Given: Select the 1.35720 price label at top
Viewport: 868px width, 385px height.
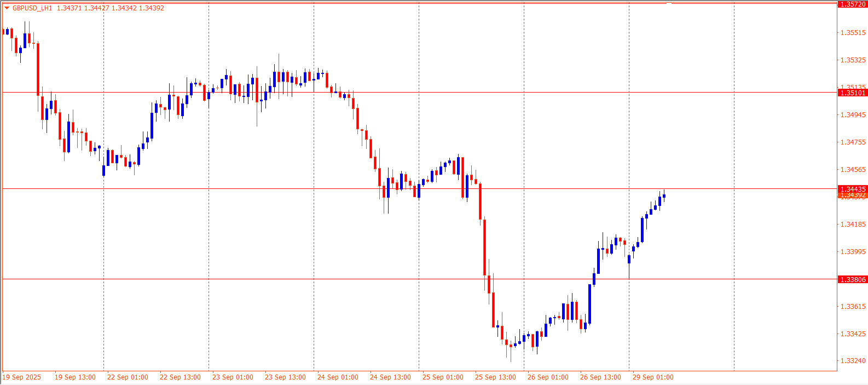Looking at the screenshot, I should click(853, 4).
